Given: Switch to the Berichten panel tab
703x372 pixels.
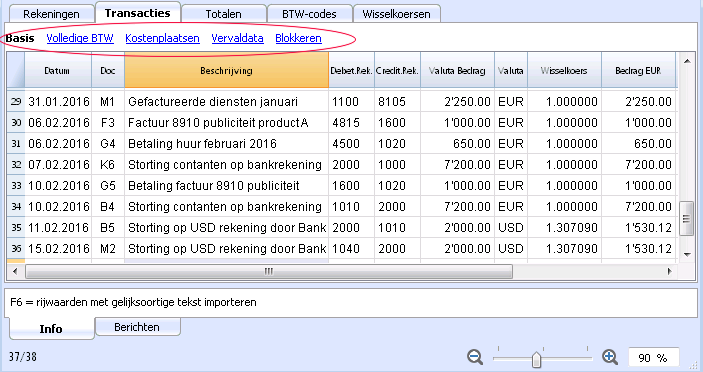Looking at the screenshot, I should pyautogui.click(x=137, y=327).
